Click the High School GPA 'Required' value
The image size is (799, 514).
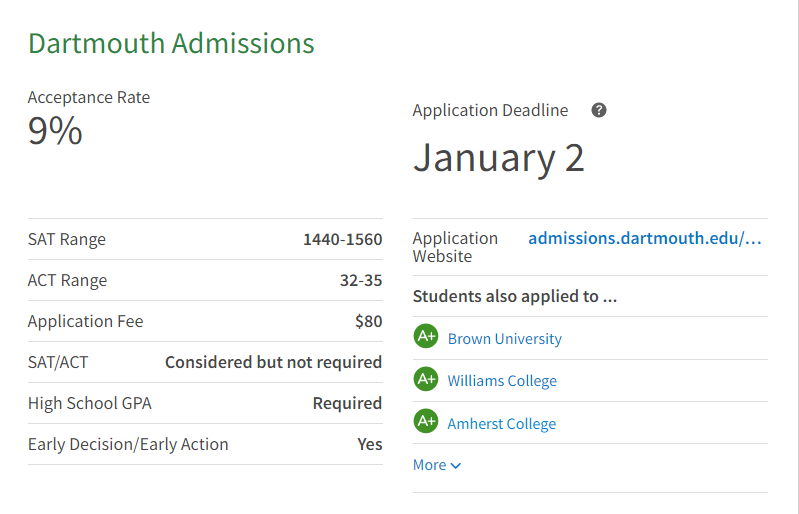pyautogui.click(x=347, y=403)
